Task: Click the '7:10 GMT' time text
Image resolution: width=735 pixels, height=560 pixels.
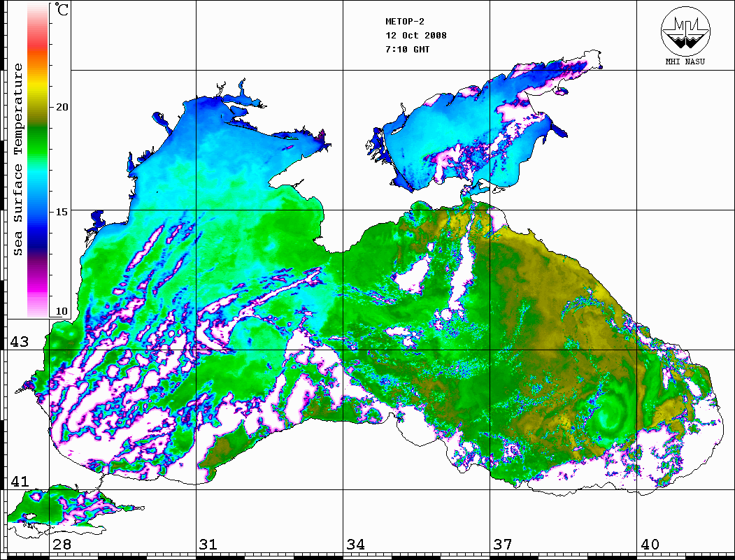Action: tap(407, 49)
